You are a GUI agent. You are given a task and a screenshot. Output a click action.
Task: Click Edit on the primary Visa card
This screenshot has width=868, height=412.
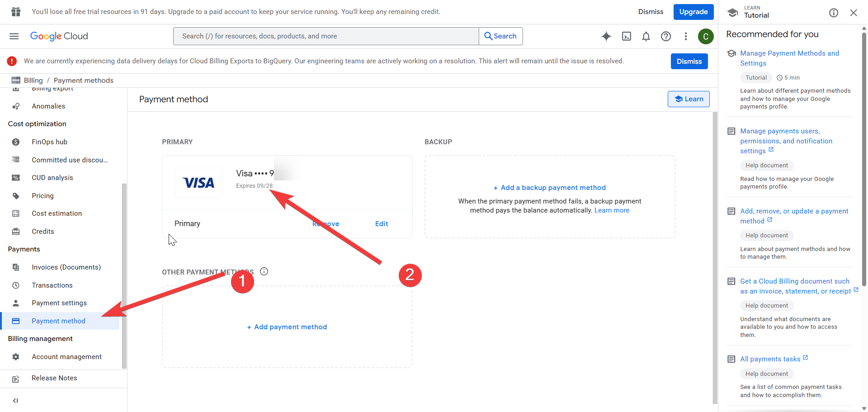382,224
